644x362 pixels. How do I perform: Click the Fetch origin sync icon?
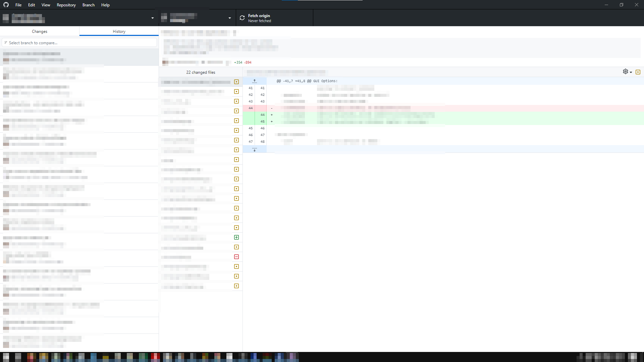pos(242,18)
